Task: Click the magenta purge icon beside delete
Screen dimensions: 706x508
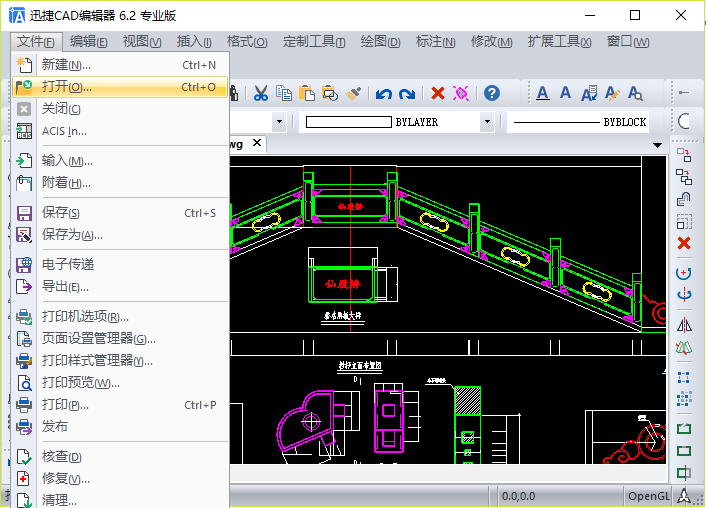Action: point(461,93)
